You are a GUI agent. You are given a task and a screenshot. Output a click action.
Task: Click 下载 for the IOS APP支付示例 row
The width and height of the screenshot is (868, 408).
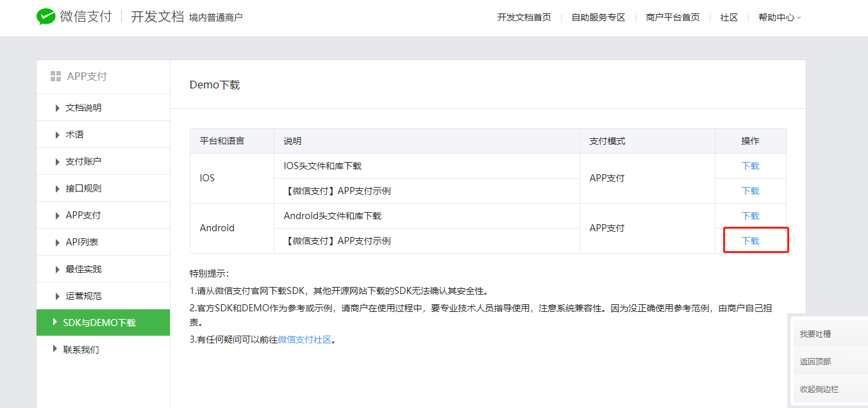(750, 191)
